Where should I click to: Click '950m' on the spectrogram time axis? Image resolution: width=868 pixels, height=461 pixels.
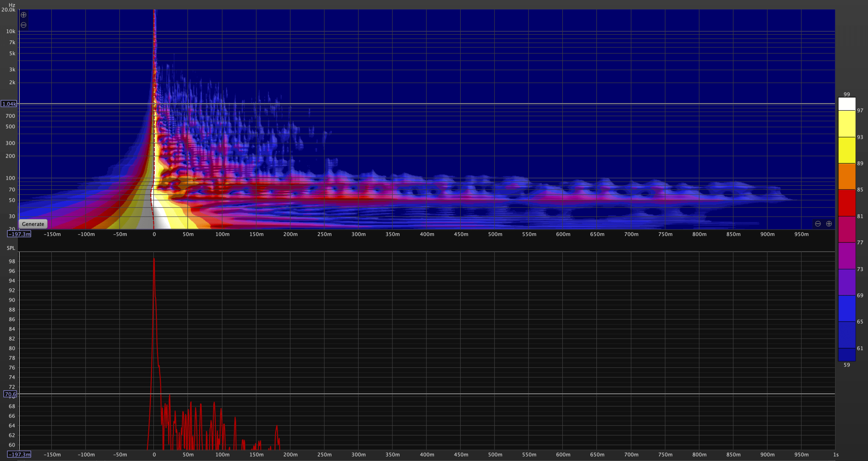click(x=801, y=234)
